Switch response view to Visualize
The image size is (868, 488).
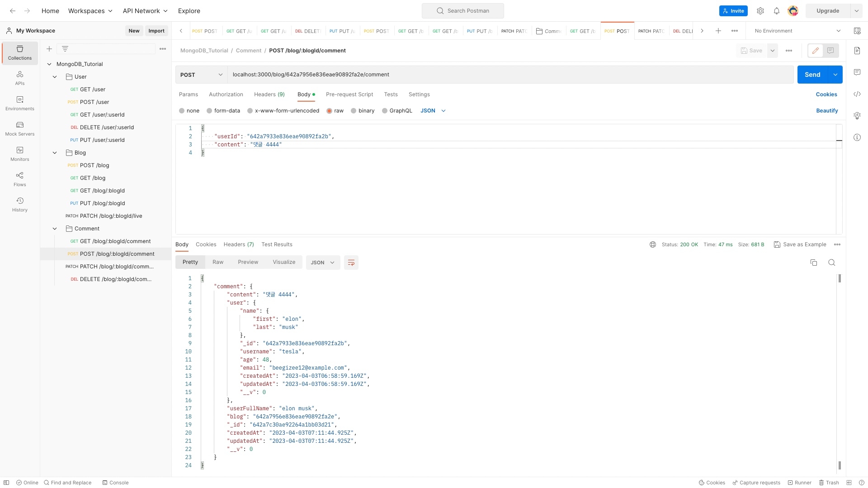284,262
